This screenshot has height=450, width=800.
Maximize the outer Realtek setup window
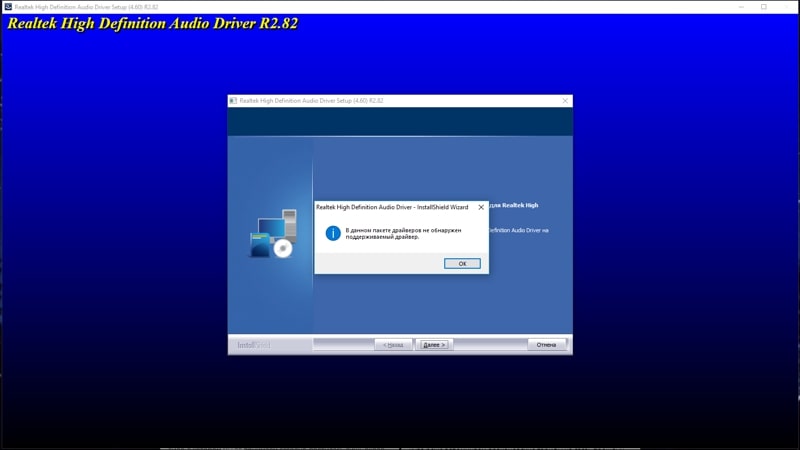click(763, 7)
